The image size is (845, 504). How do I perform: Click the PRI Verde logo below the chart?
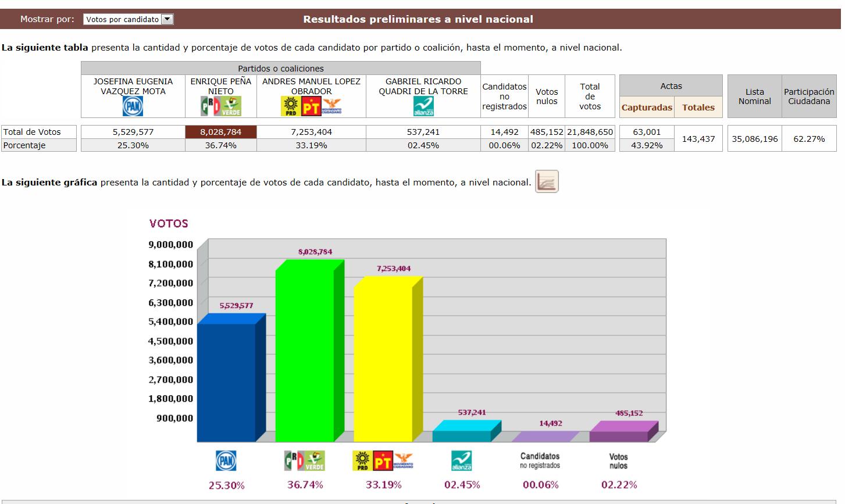coord(305,461)
